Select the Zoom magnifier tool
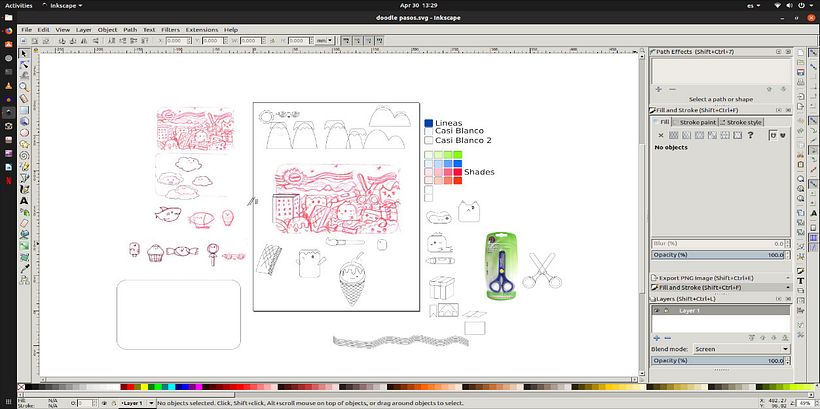Screen dimensions: 820x409 tap(24, 87)
